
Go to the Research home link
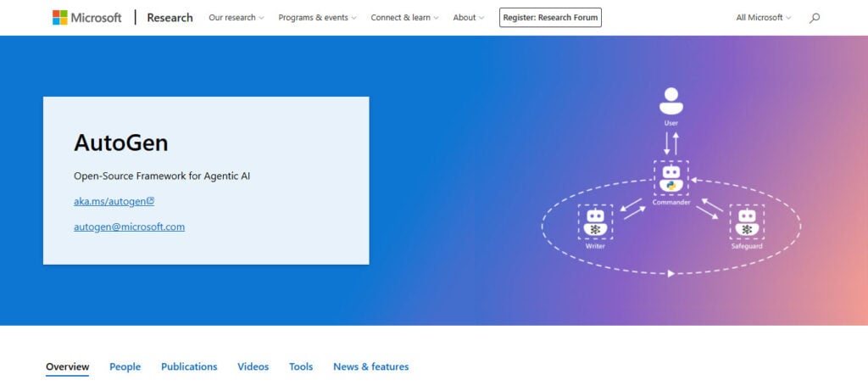[170, 18]
